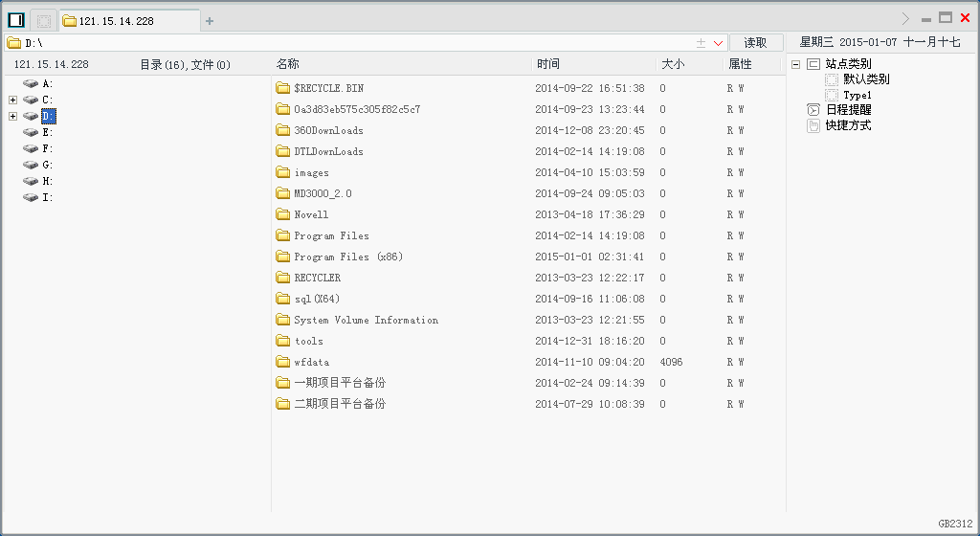Select the I: drive icon
The width and height of the screenshot is (980, 536).
(30, 197)
